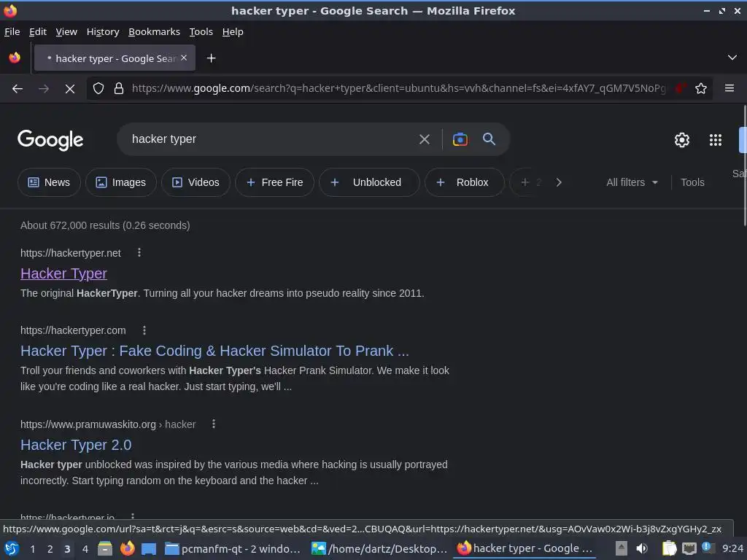Clear the Google search box
Viewport: 747px width, 560px height.
tap(424, 139)
